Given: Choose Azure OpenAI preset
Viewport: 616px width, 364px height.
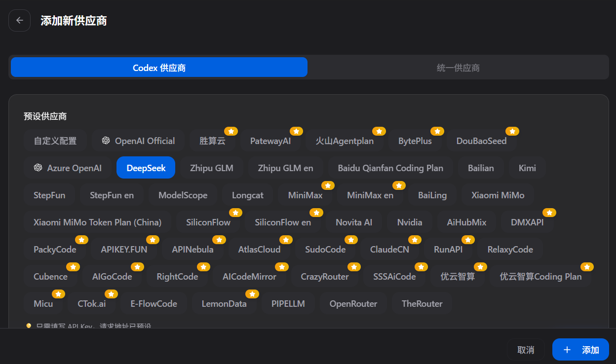Looking at the screenshot, I should [68, 168].
